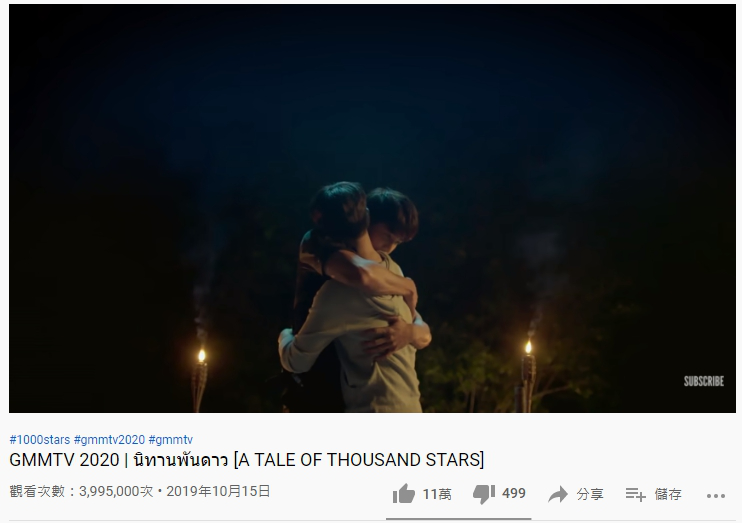
Task: Click the SUBSCRIBE watermark on the video
Action: [x=704, y=381]
